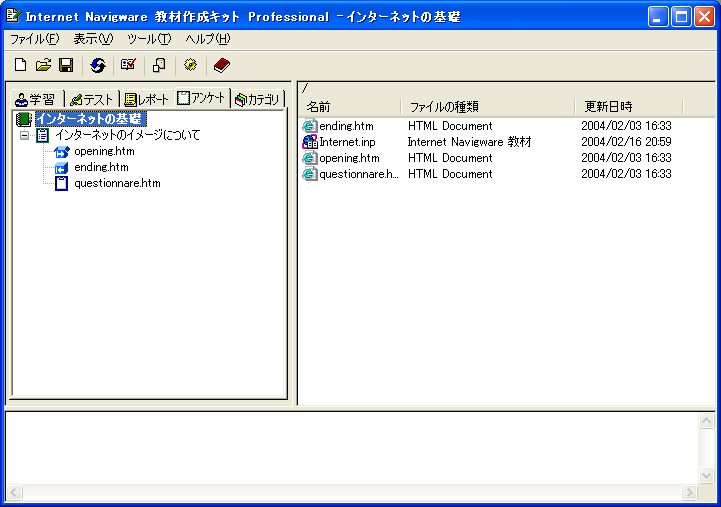Select インターネットの基礎 root tree item
The width and height of the screenshot is (721, 507).
[91, 119]
